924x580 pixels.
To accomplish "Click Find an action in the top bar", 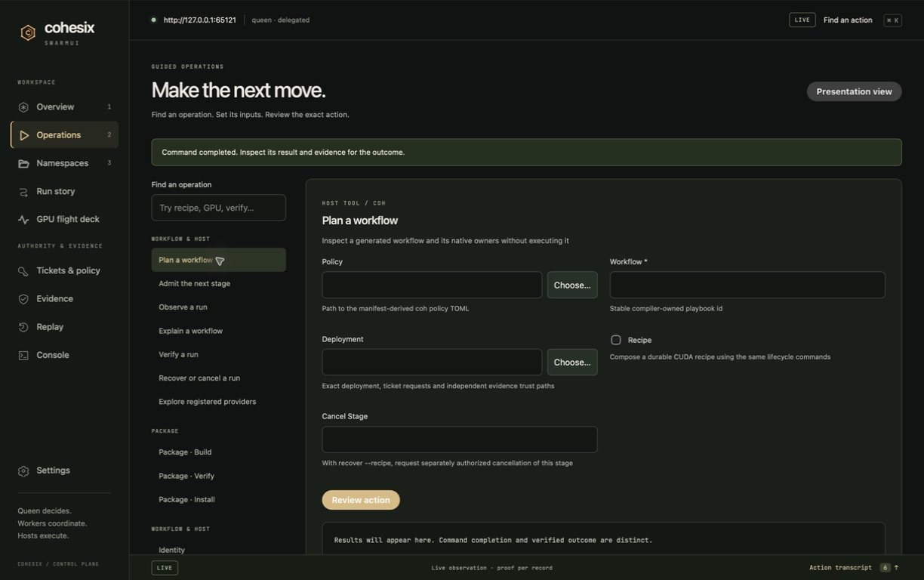I will click(848, 20).
